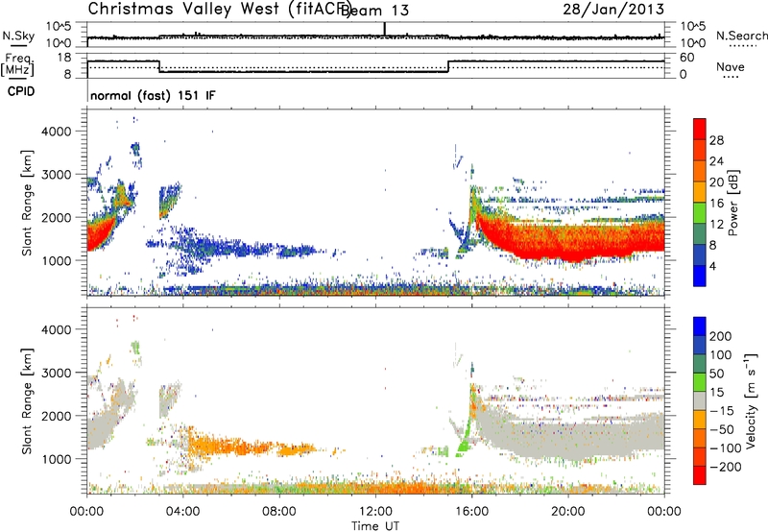Screen dimensions: 768x532
Task: Click the 60 tick on Nave axis
Action: pyautogui.click(x=687, y=58)
